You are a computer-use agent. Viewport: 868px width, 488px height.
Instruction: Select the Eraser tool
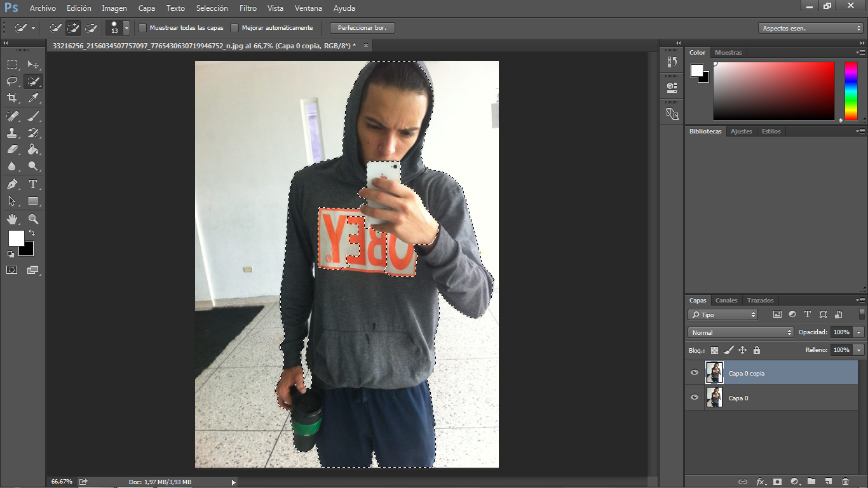tap(12, 149)
